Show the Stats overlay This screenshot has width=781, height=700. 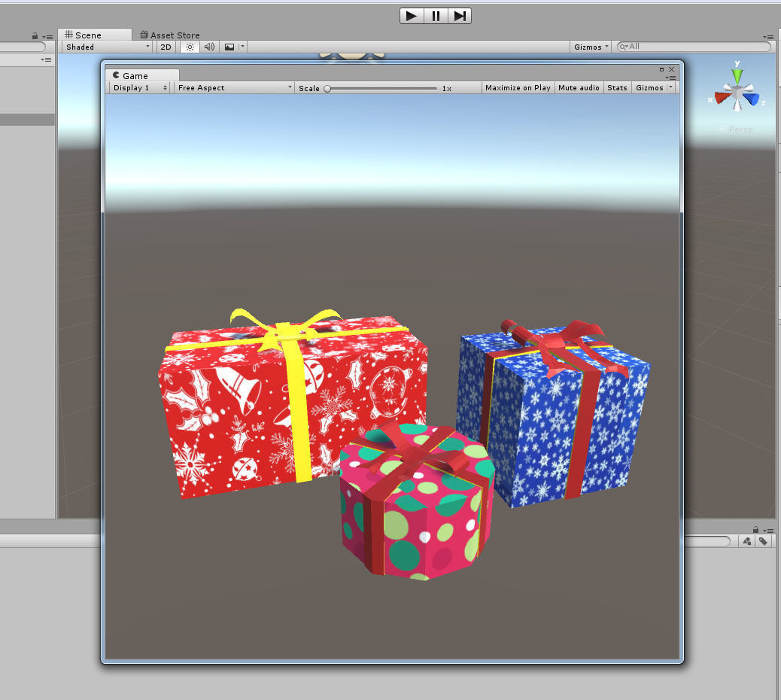617,87
